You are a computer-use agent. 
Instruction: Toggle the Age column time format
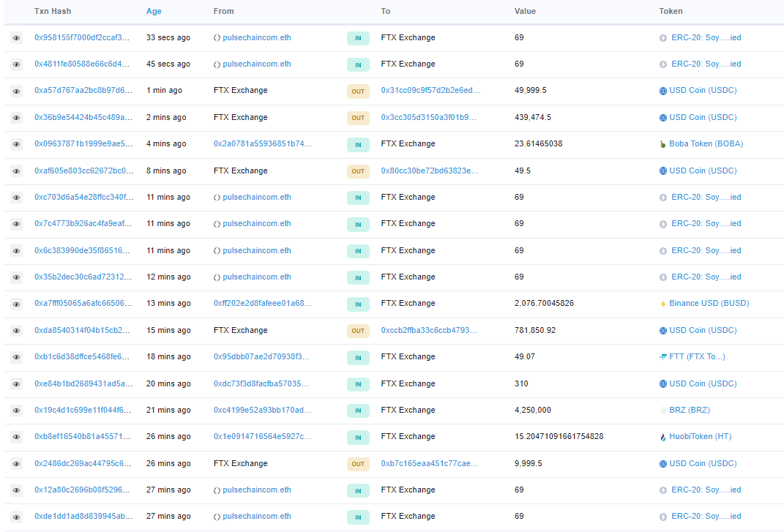(x=154, y=11)
